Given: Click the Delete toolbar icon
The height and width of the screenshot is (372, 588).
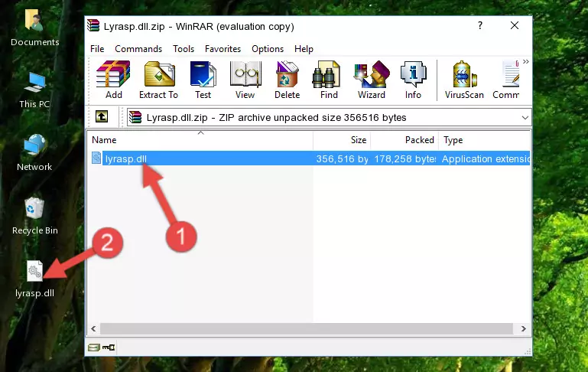Looking at the screenshot, I should click(288, 80).
